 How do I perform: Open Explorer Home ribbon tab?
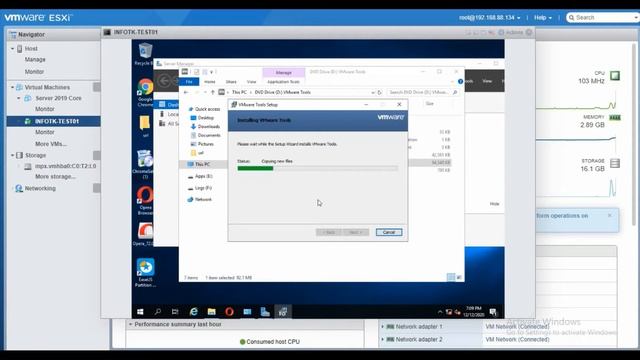210,82
